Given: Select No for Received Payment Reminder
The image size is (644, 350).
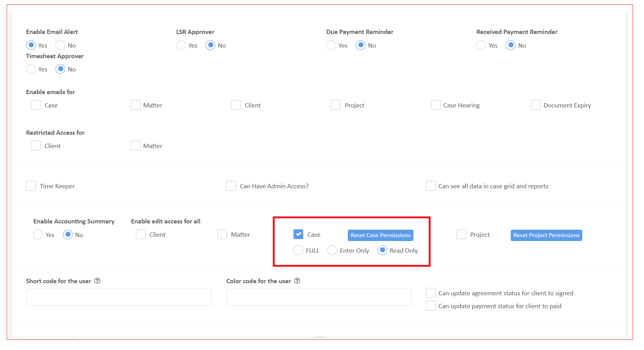Looking at the screenshot, I should [x=511, y=45].
